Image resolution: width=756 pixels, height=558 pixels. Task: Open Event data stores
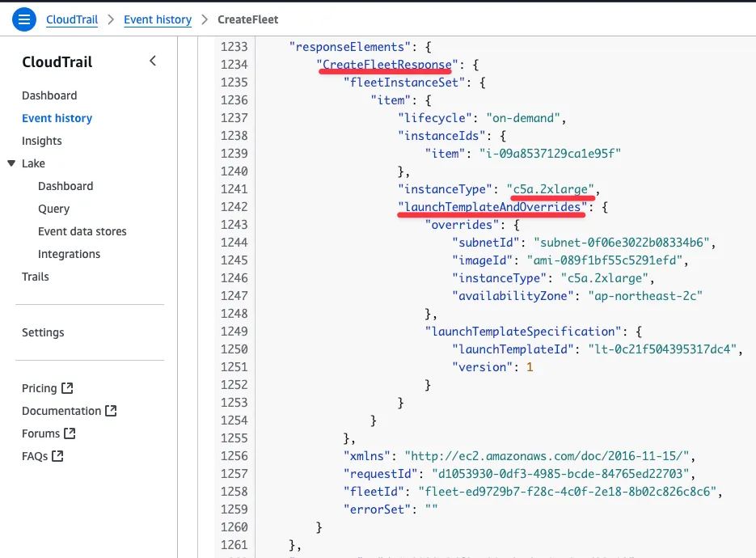pos(82,231)
